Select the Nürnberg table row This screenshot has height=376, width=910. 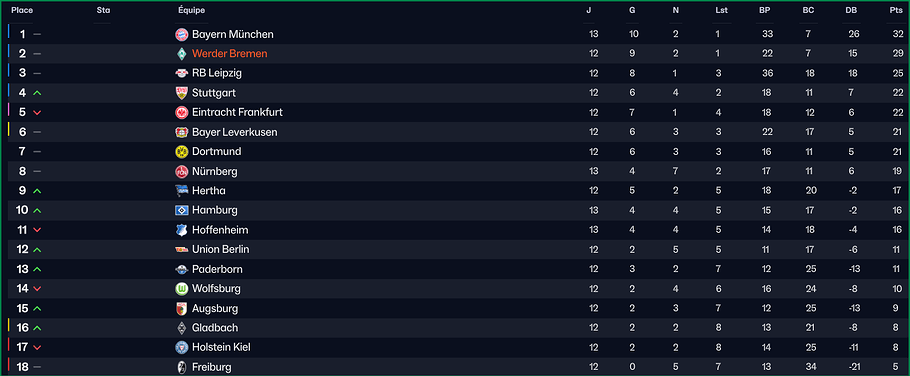(455, 171)
